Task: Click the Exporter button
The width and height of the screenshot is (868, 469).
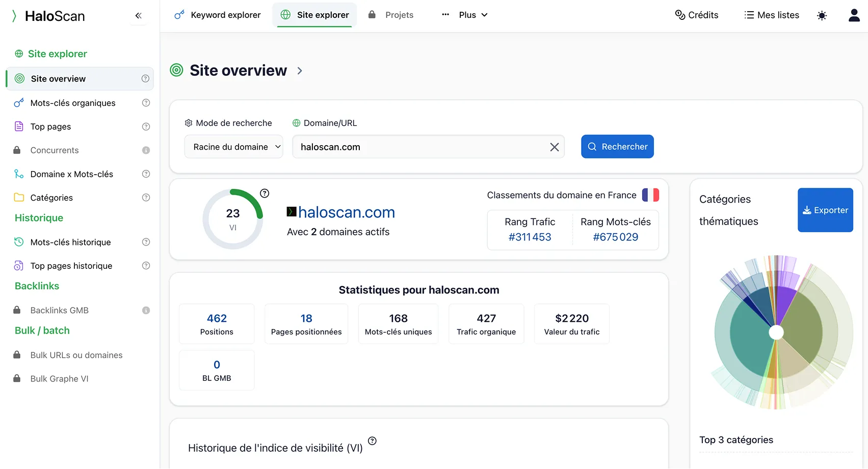Action: pos(825,210)
